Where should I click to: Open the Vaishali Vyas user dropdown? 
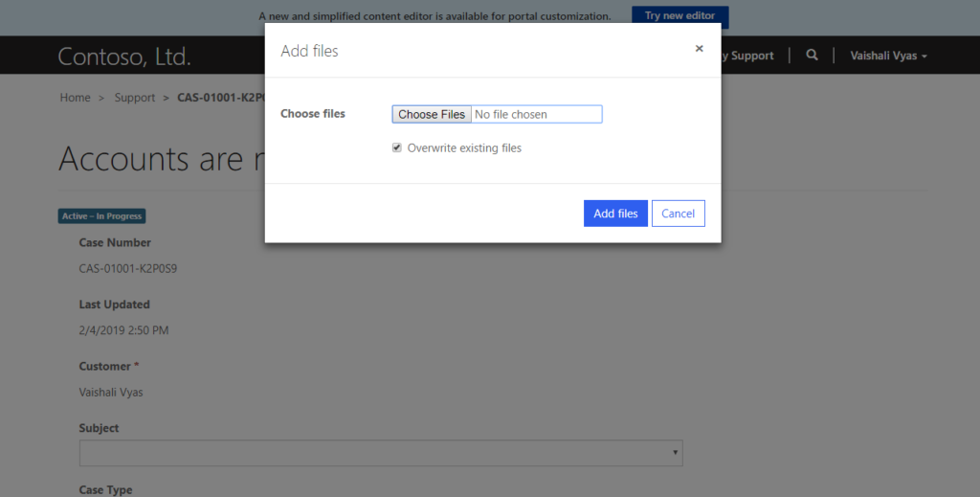point(888,56)
